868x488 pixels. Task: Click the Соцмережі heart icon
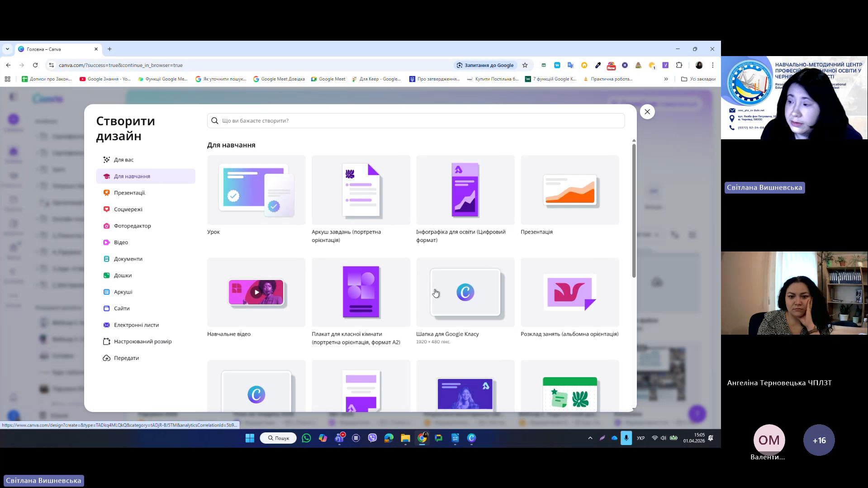pos(106,209)
